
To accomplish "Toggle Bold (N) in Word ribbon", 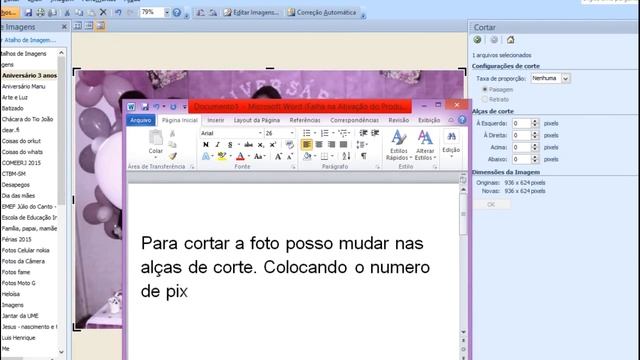I will click(206, 144).
